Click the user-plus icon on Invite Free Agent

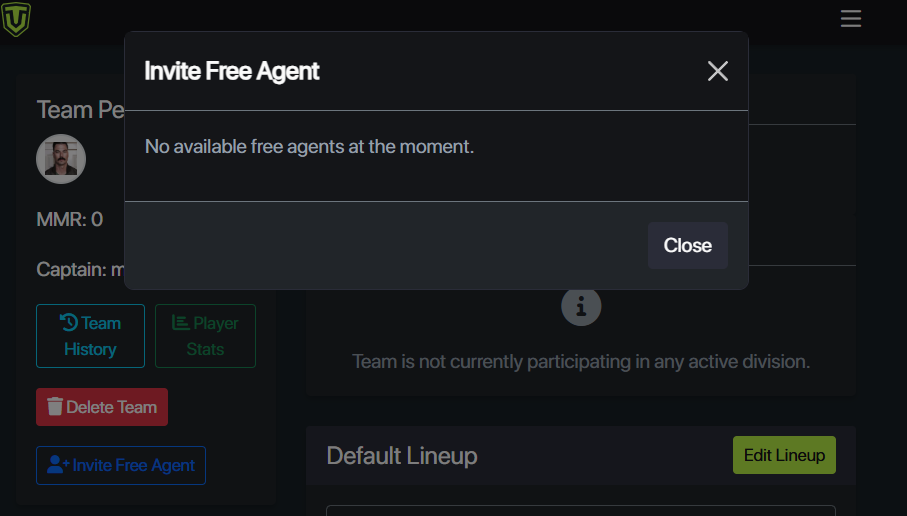click(58, 465)
